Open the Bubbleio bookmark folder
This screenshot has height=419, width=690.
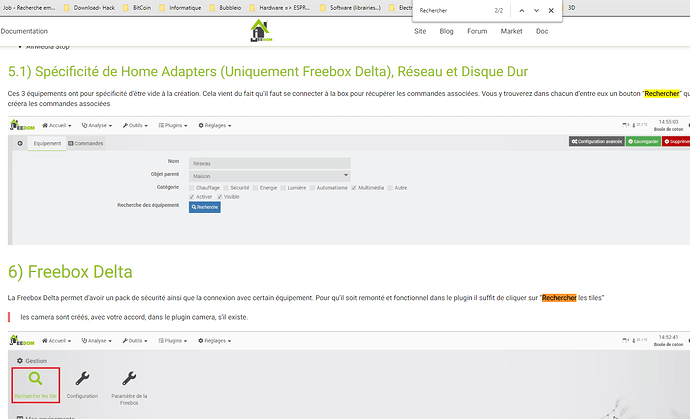[x=225, y=7]
